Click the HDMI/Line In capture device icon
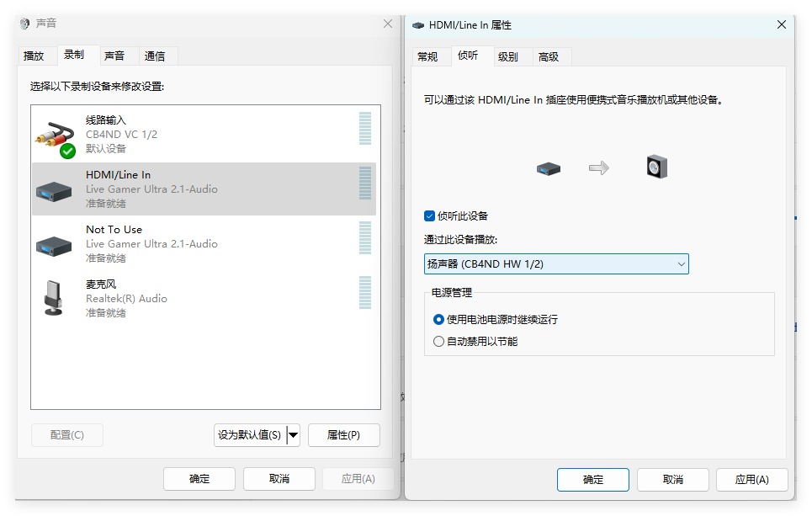 coord(54,192)
